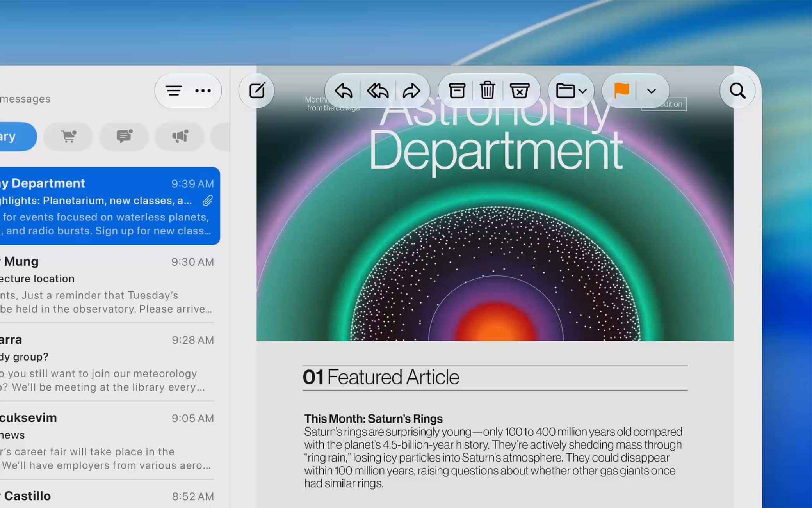This screenshot has height=508, width=812.
Task: Delete the message with trash icon
Action: (x=487, y=91)
